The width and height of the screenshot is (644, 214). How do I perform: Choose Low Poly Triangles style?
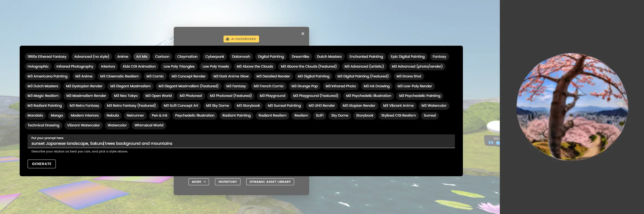tap(179, 66)
